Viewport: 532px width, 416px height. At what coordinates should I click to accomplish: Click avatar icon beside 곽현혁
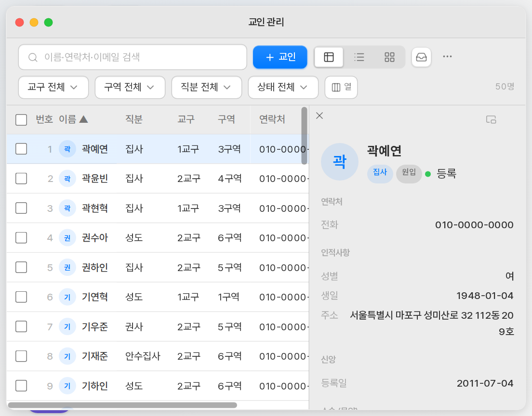(67, 208)
